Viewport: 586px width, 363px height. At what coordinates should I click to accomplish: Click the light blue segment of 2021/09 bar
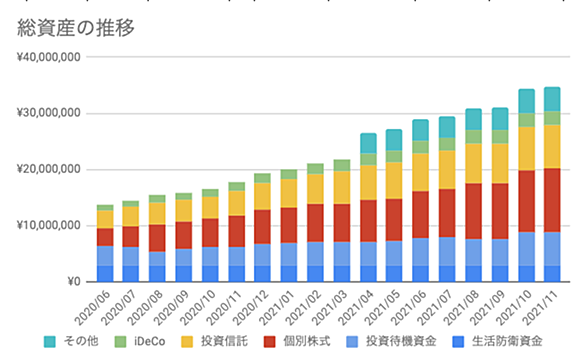500,252
